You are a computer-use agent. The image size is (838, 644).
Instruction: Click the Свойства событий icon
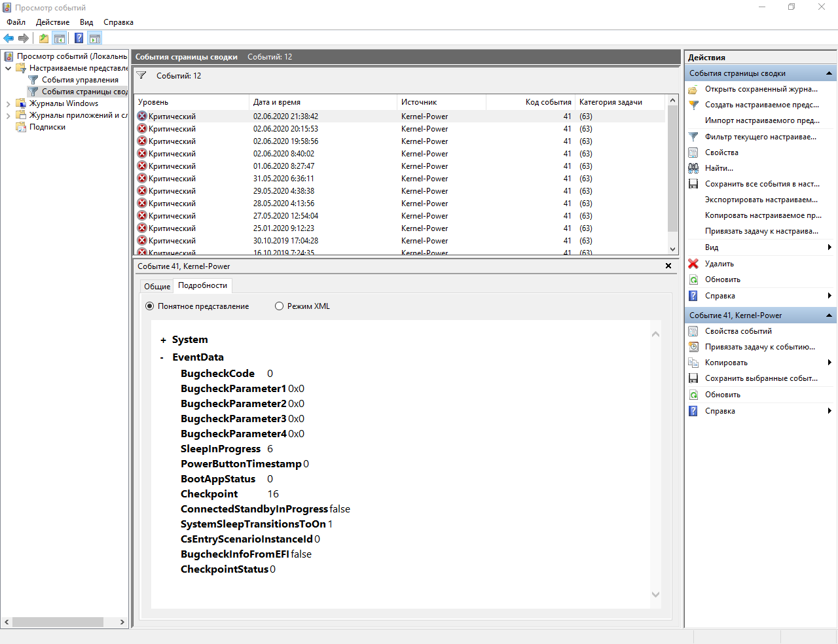click(693, 331)
